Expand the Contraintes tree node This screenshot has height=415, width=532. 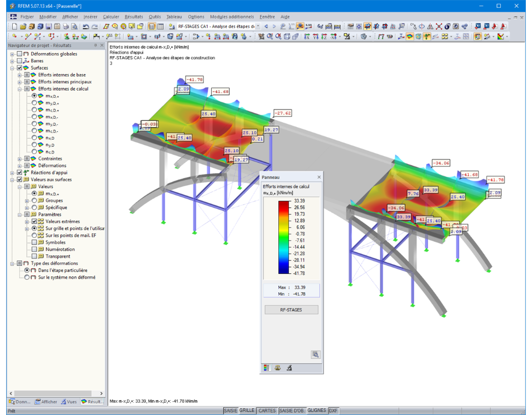point(19,159)
